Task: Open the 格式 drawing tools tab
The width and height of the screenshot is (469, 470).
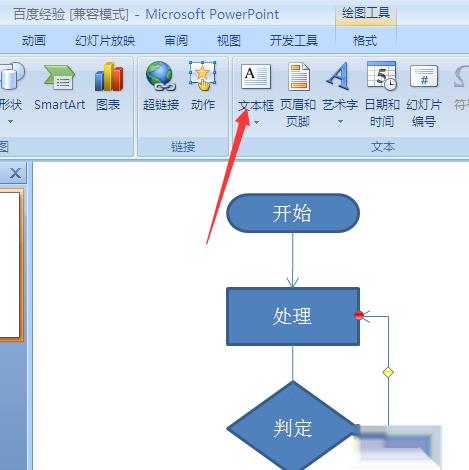Action: point(365,41)
